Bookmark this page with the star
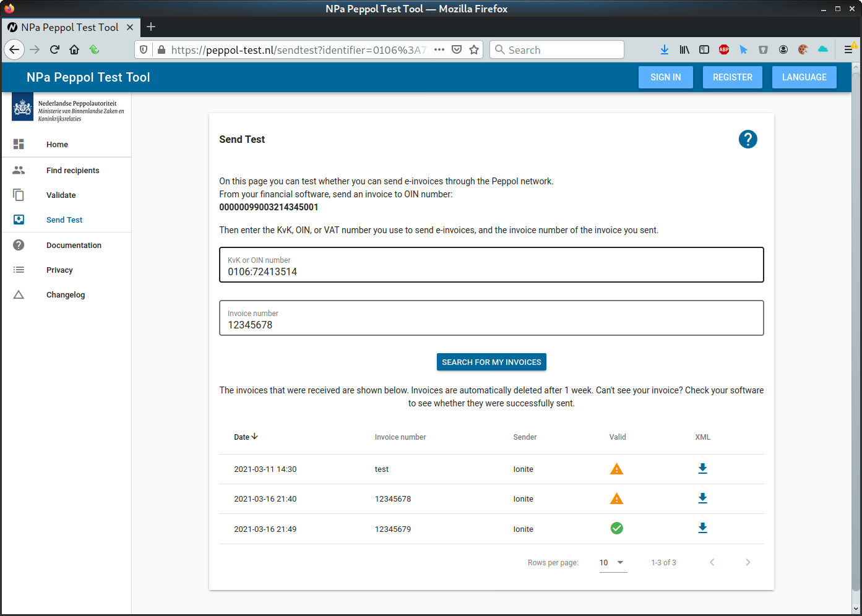 tap(474, 49)
